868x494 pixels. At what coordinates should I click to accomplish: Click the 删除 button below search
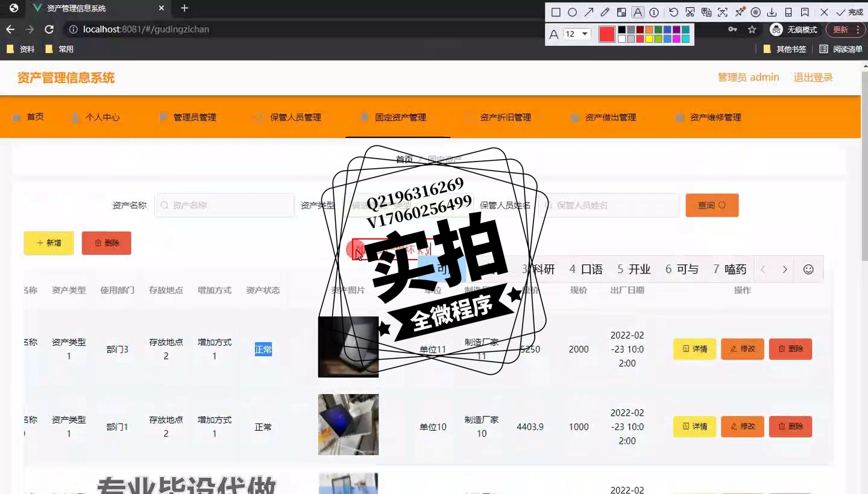click(x=107, y=243)
